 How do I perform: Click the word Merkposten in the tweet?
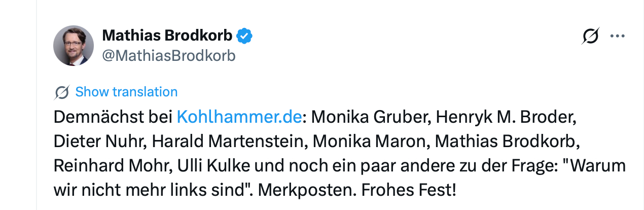[x=304, y=191]
